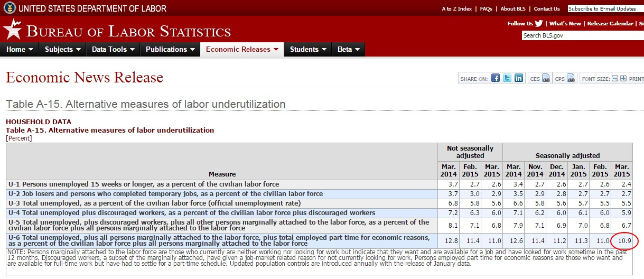Open the Follow Us Twitter bird icon
The image size is (644, 279).
(x=539, y=23)
